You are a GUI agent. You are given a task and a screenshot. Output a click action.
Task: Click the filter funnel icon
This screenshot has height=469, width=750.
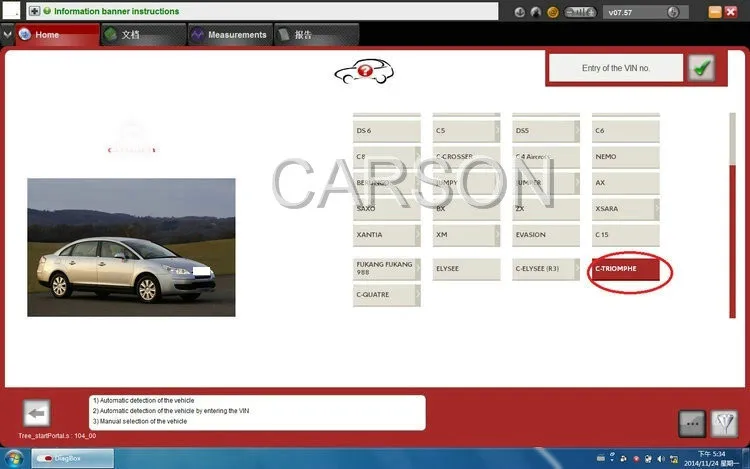pyautogui.click(x=724, y=424)
